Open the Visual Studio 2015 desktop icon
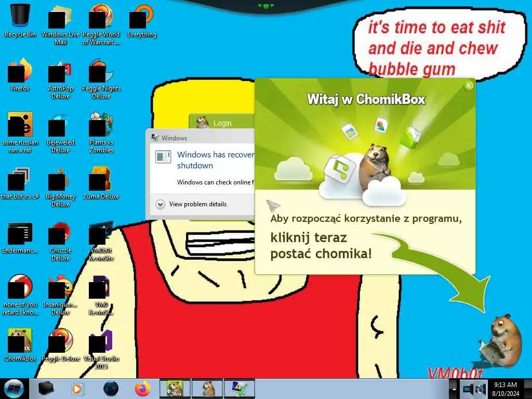 [x=101, y=349]
